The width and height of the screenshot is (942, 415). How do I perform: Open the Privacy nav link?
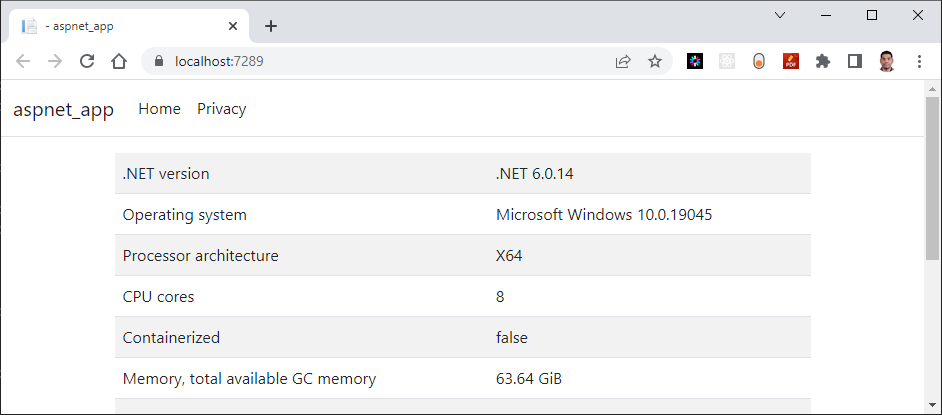pyautogui.click(x=222, y=109)
